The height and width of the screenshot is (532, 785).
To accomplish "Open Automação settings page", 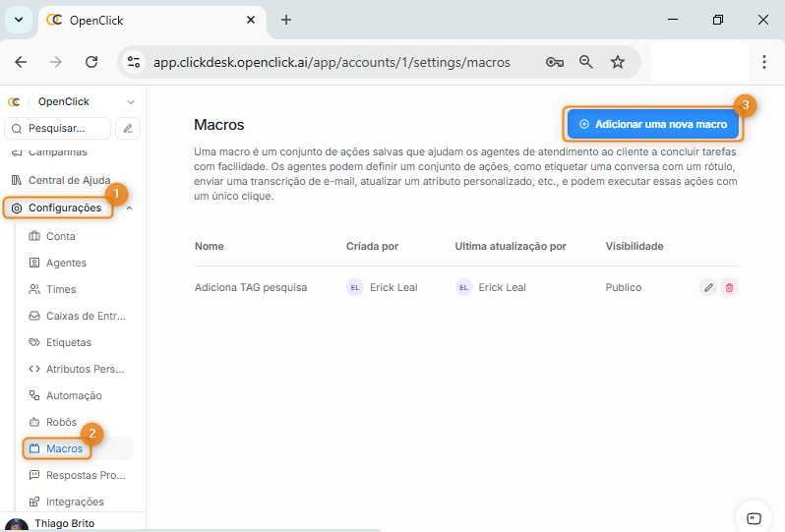I will click(x=74, y=395).
